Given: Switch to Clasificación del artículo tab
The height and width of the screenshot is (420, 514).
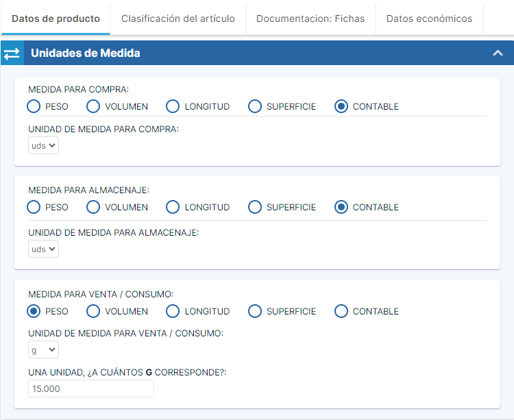Looking at the screenshot, I should 178,18.
